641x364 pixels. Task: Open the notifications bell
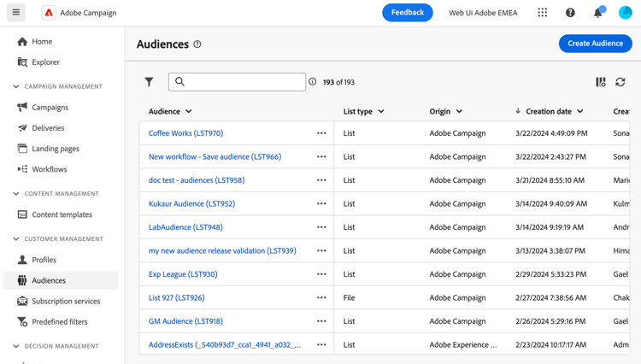pyautogui.click(x=598, y=13)
